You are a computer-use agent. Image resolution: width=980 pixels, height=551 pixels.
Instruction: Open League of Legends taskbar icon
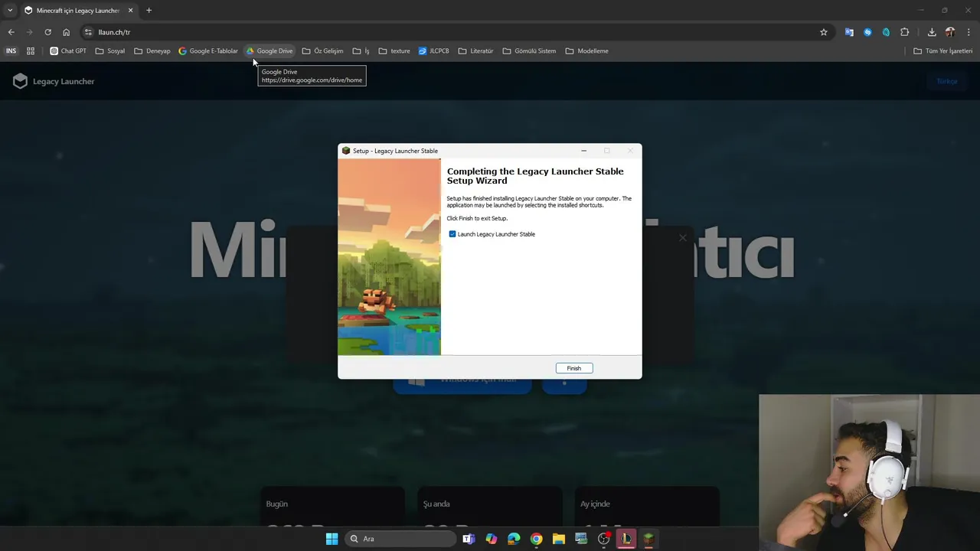click(626, 539)
